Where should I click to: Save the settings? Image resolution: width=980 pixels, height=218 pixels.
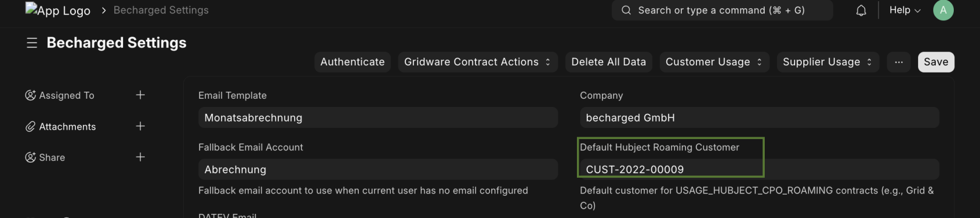tap(936, 62)
